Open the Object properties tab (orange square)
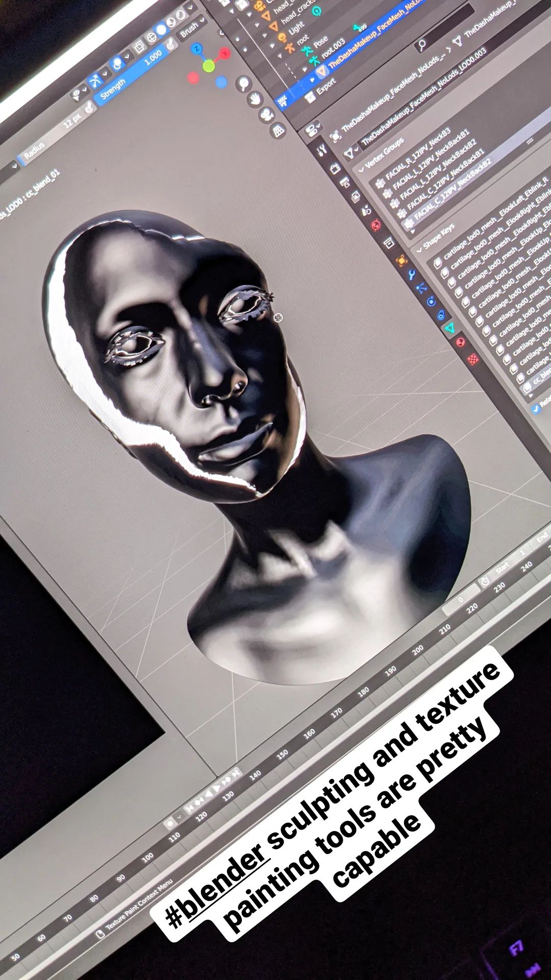 point(401,260)
